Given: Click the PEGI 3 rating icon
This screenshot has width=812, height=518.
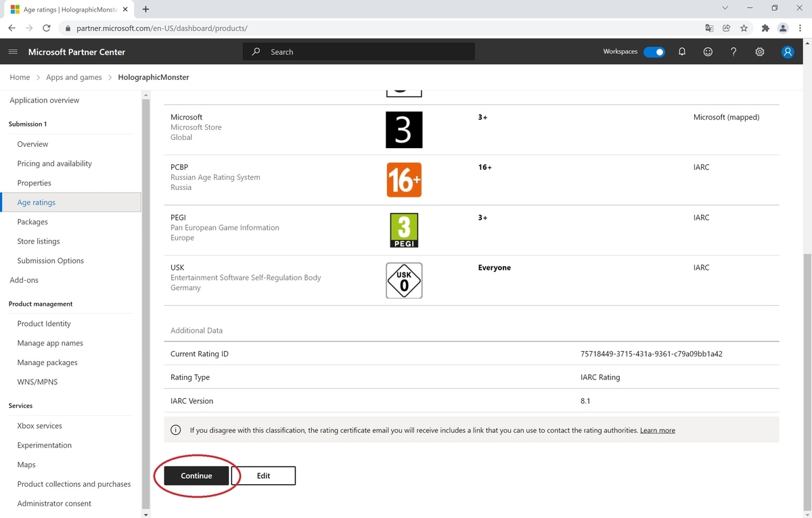Looking at the screenshot, I should pos(404,230).
